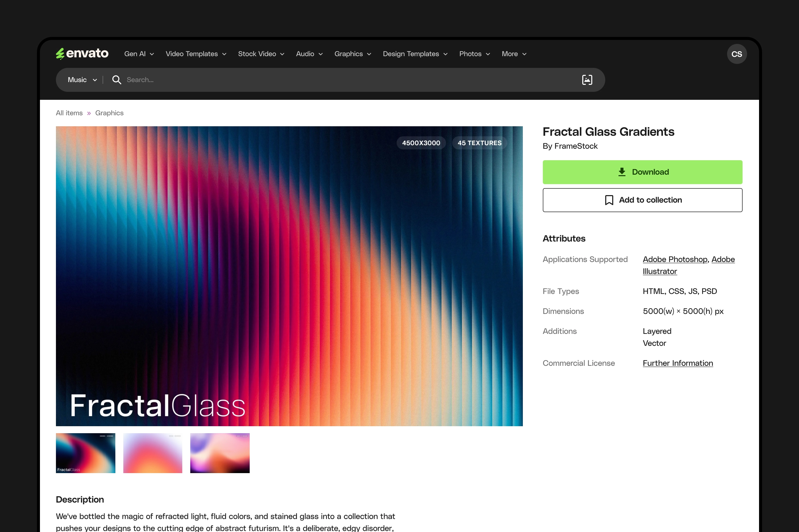This screenshot has width=799, height=532.
Task: Expand the Music category dropdown
Action: tap(82, 80)
